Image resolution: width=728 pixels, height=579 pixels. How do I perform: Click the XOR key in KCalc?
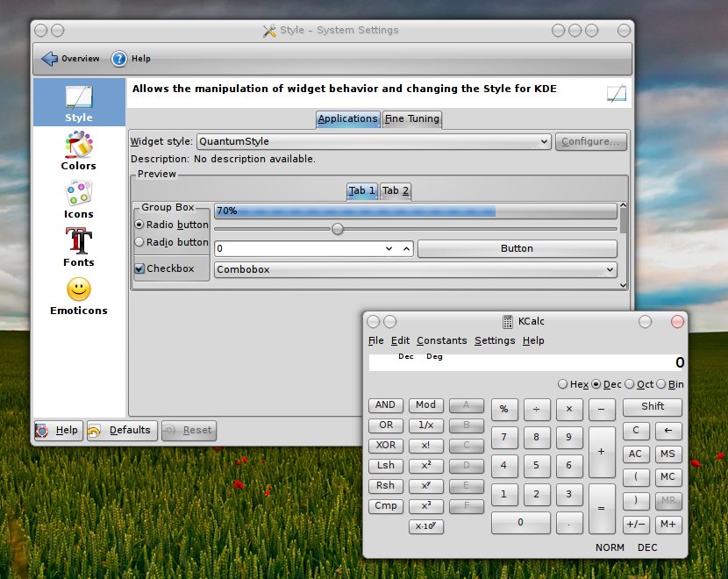click(x=385, y=446)
